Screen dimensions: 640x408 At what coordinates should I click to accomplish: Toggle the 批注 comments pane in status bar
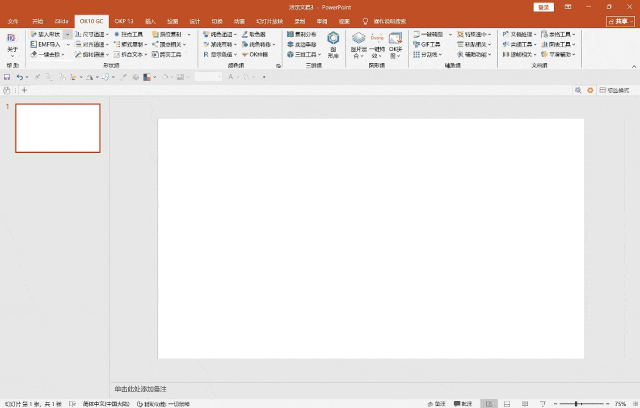[x=463, y=404]
